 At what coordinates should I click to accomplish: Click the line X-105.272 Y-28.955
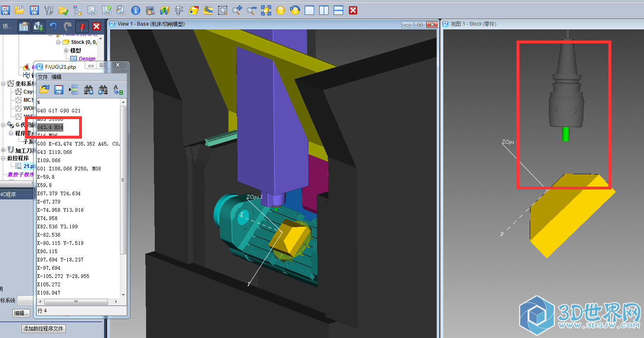63,276
